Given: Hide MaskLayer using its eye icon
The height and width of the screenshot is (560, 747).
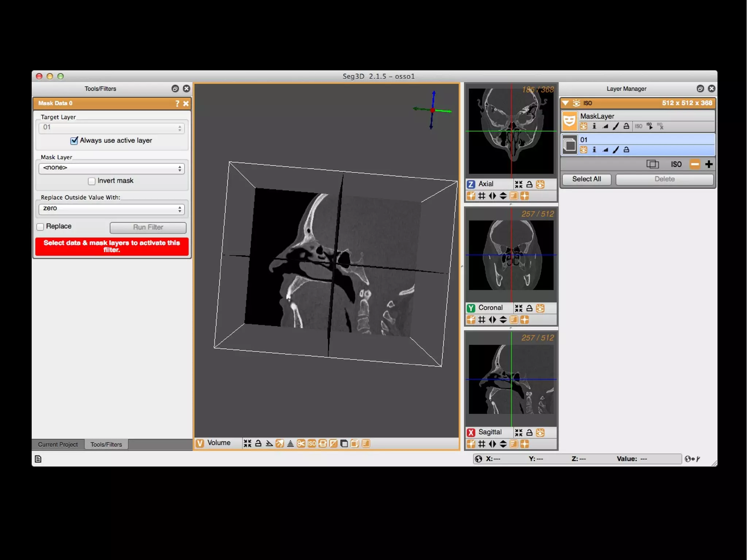Looking at the screenshot, I should [x=584, y=126].
